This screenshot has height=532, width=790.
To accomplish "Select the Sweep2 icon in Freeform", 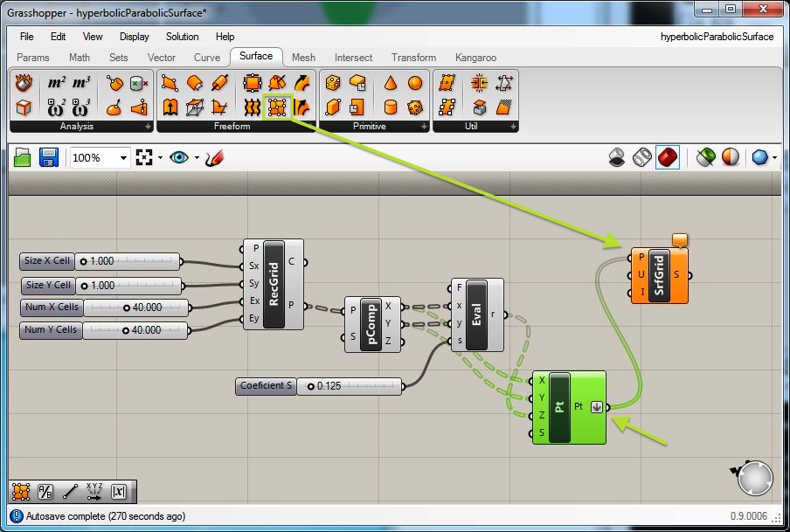I will pyautogui.click(x=301, y=107).
